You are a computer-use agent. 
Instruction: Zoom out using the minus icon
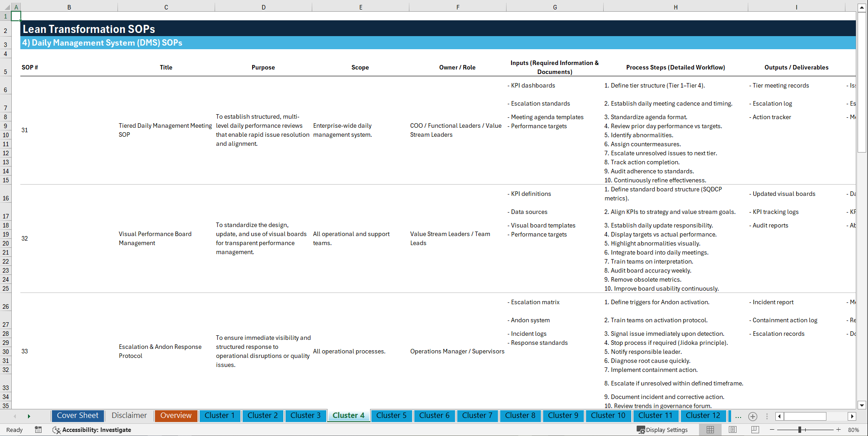(772, 430)
